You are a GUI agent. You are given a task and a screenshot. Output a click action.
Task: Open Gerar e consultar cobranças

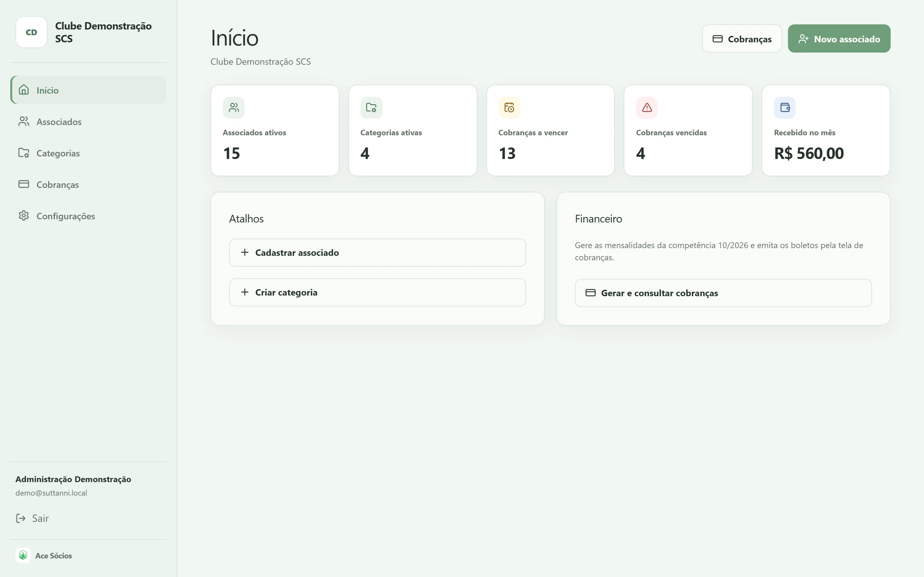coord(723,293)
